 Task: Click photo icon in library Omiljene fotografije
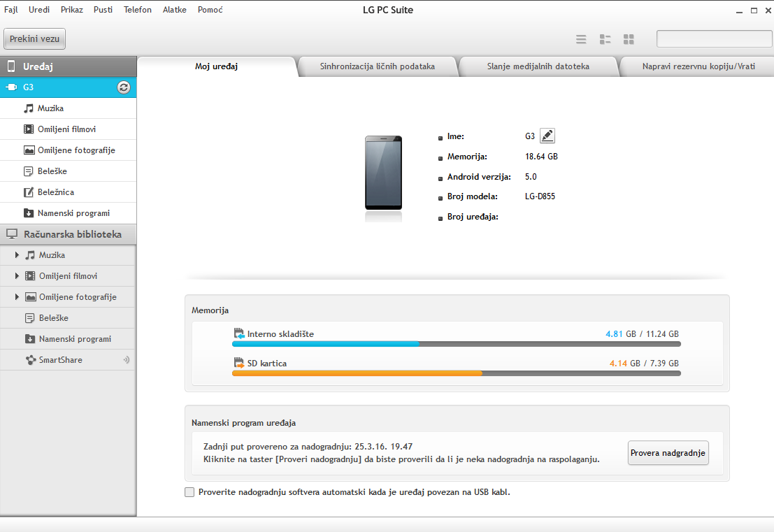click(31, 297)
